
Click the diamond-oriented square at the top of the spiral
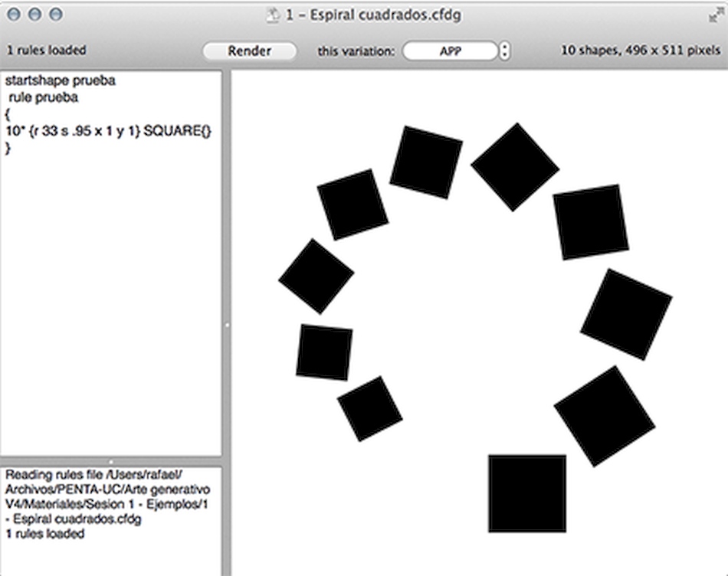515,167
